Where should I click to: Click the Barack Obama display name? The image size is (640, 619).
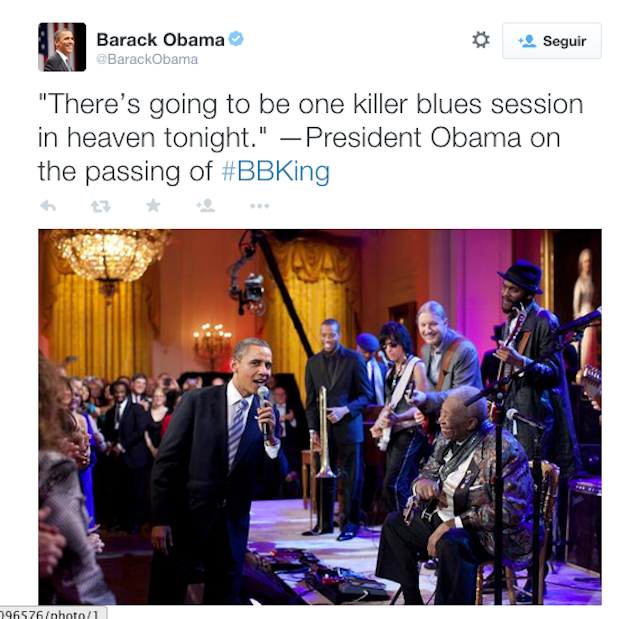click(160, 40)
